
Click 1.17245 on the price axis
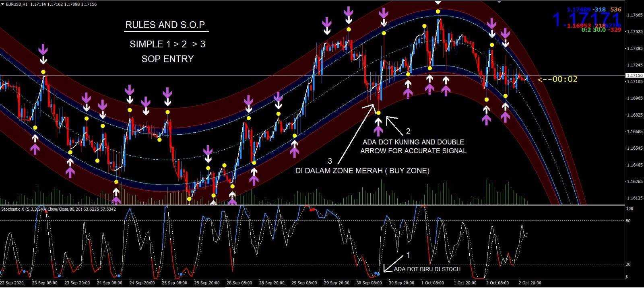[635, 65]
